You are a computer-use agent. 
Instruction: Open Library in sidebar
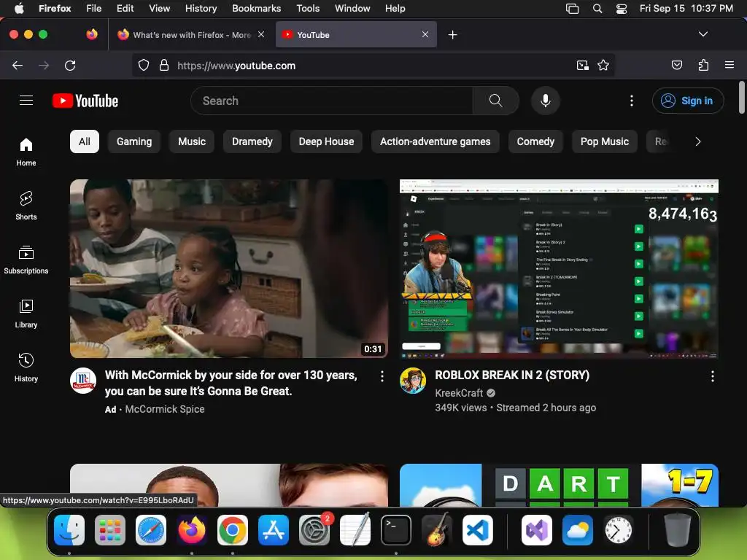(26, 314)
